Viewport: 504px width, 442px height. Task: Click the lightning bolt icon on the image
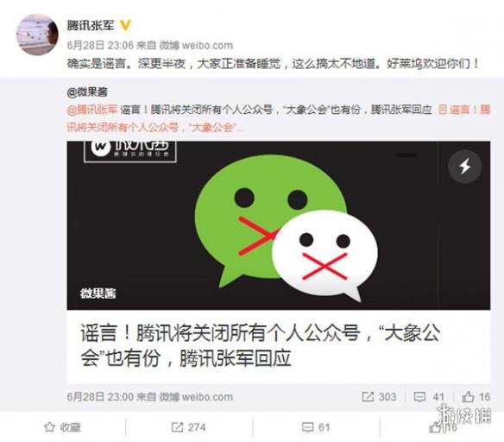pos(465,167)
